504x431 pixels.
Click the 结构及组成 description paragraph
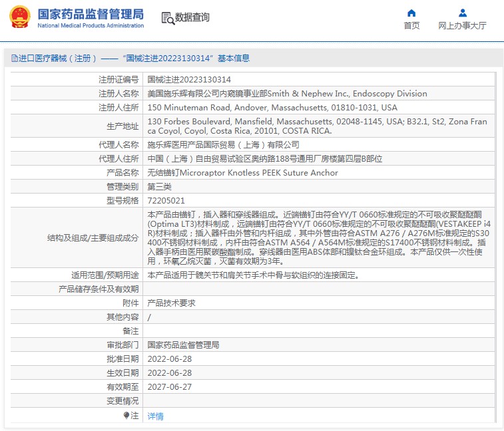(x=319, y=237)
